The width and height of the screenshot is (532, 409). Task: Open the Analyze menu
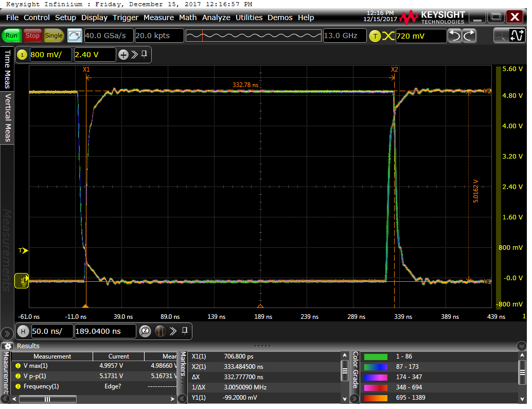(216, 18)
